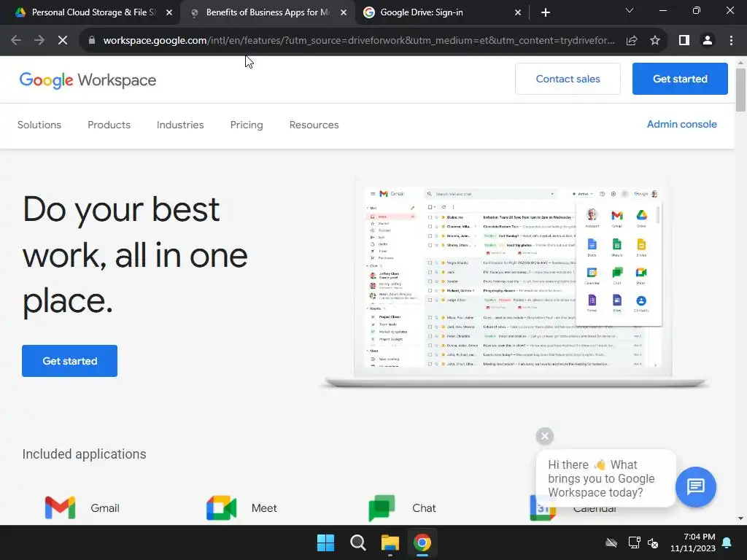The width and height of the screenshot is (747, 560).
Task: Open the network tray icon
Action: (x=634, y=542)
